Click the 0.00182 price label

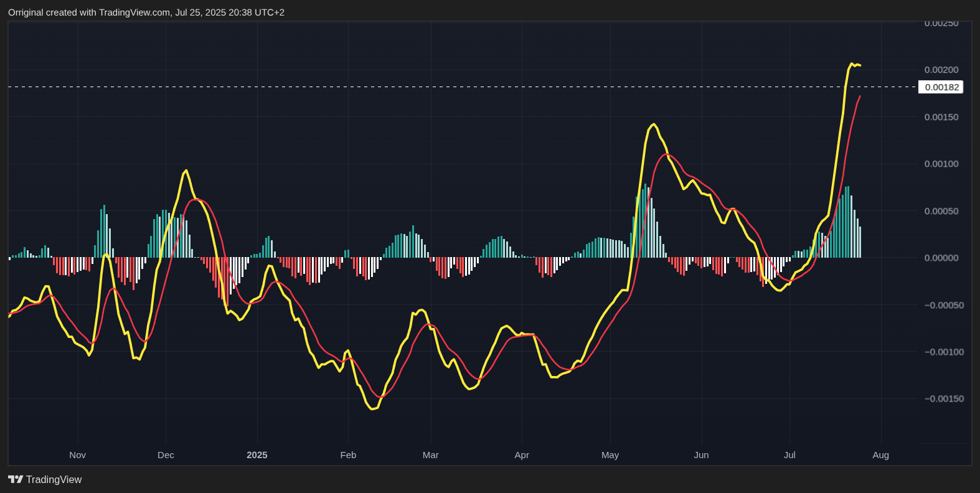941,87
